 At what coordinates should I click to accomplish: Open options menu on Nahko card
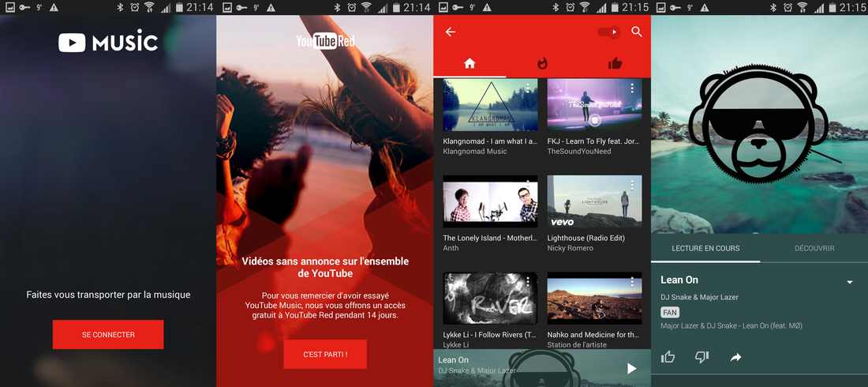click(632, 282)
